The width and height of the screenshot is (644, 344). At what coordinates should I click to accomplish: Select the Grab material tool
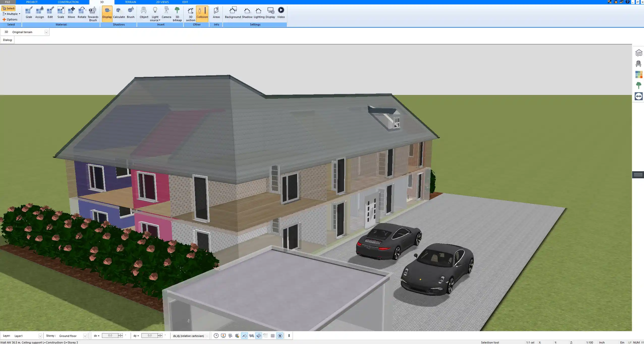point(29,13)
